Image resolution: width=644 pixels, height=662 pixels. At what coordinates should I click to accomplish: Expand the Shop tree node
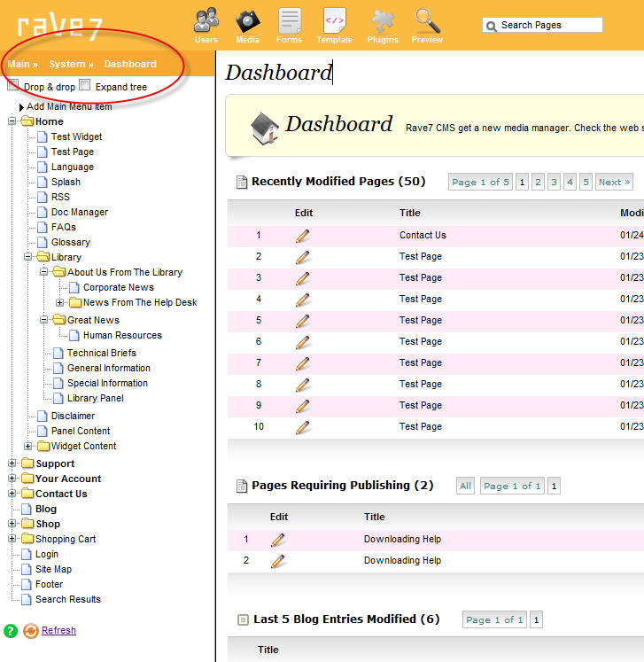click(12, 524)
